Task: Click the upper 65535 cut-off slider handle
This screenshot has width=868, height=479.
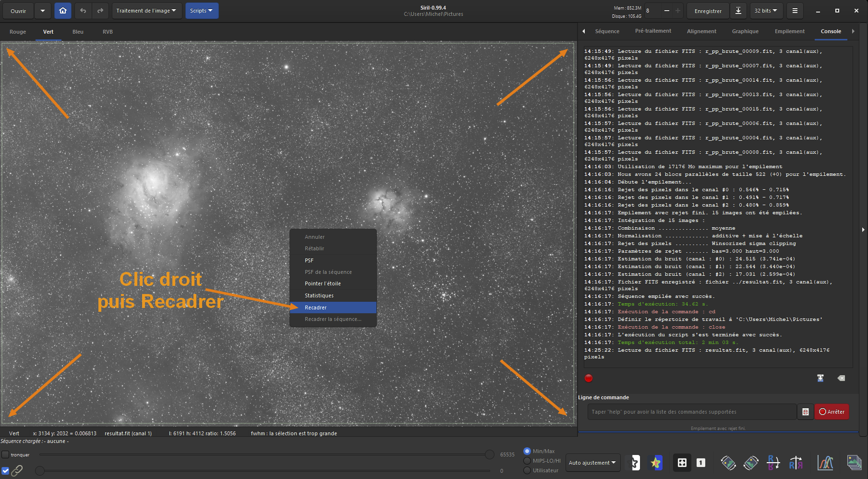Action: 489,454
